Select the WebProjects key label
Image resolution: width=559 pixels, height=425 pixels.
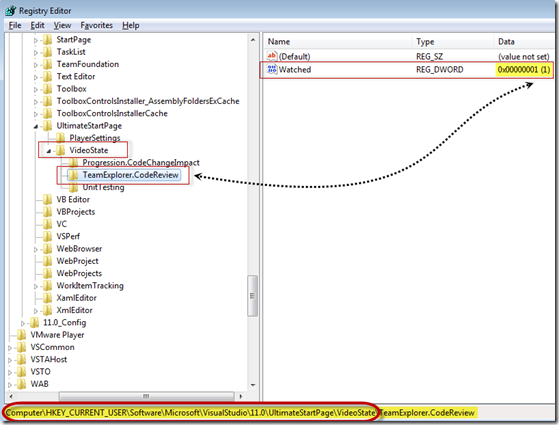coord(79,273)
